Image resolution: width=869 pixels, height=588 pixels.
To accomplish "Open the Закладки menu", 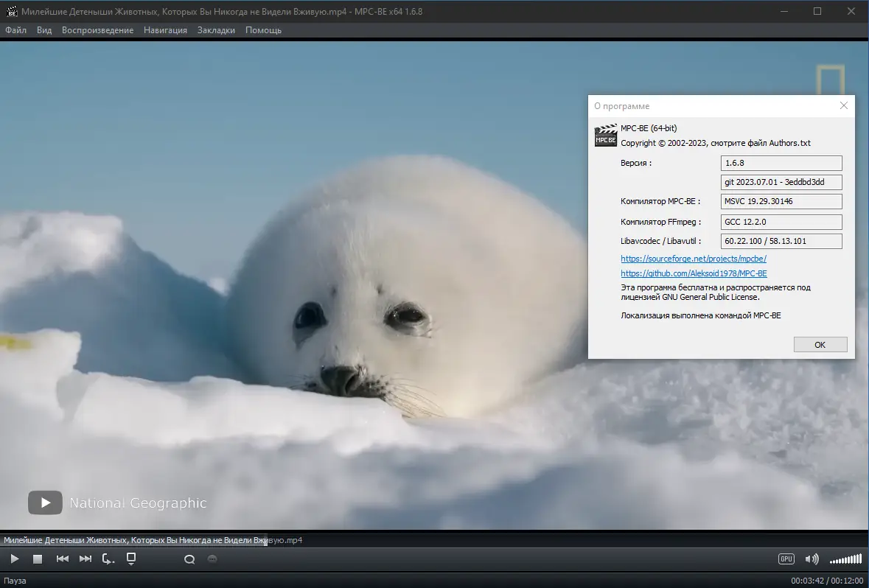I will click(216, 30).
